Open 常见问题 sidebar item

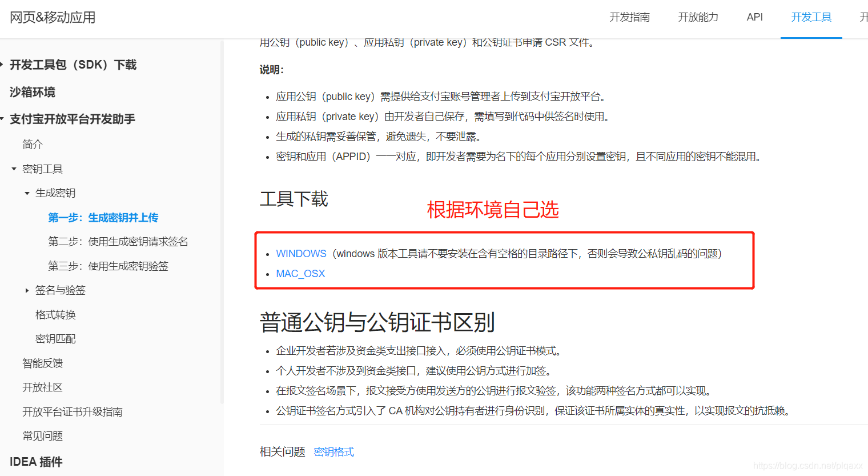pos(42,436)
